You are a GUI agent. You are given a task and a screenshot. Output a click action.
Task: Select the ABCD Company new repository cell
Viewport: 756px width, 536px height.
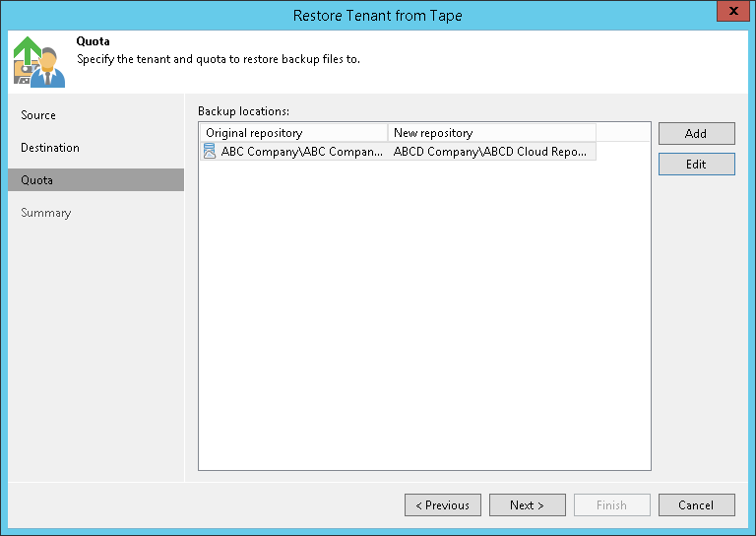pos(491,152)
